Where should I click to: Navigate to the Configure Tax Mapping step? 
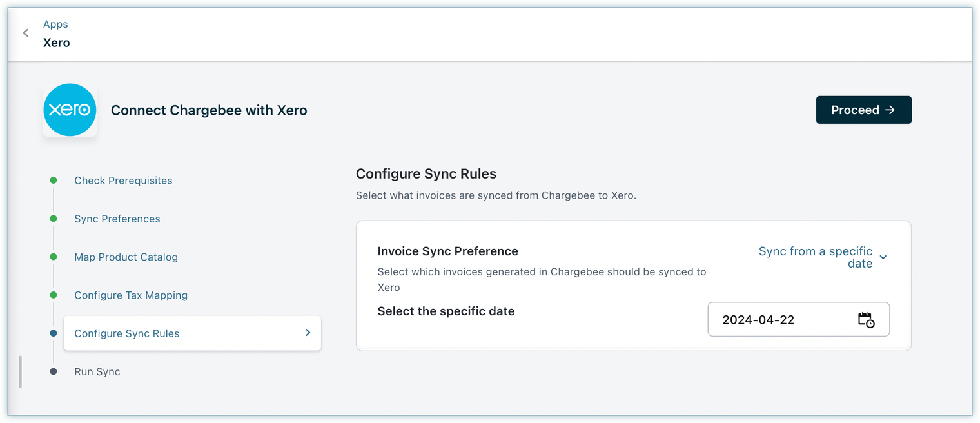coord(131,295)
